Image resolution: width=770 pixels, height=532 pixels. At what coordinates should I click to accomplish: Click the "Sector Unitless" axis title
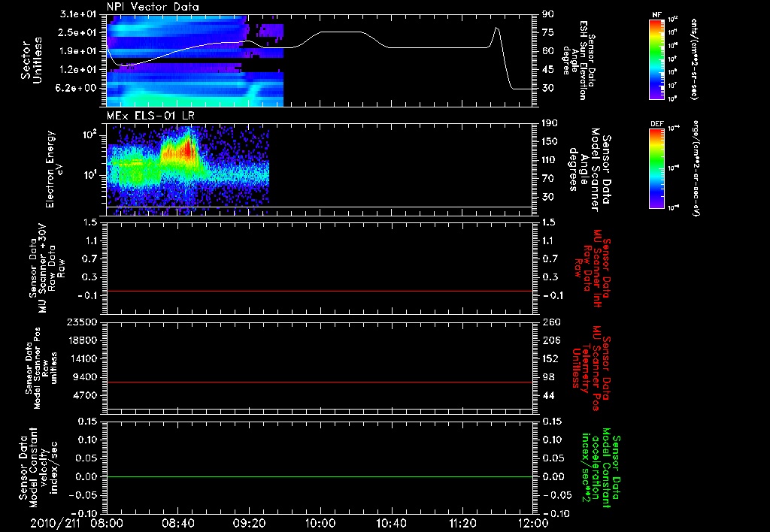[32, 59]
